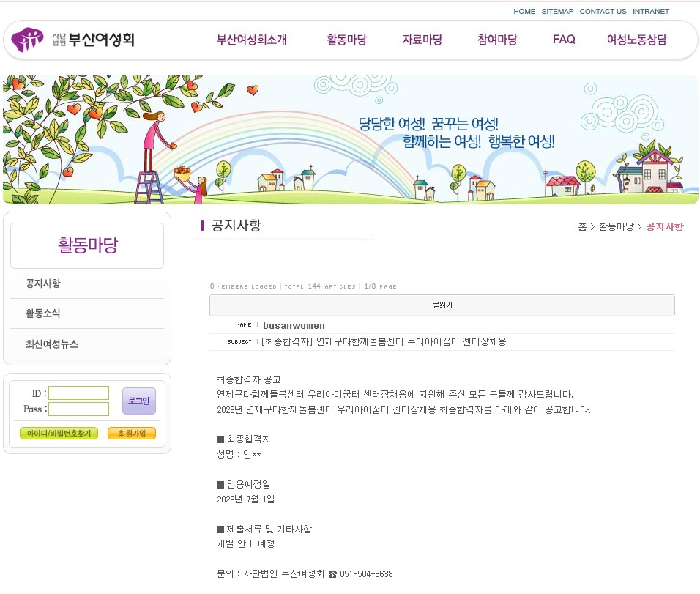700x594 pixels.
Task: Open the HOME link at top
Action: coord(524,12)
